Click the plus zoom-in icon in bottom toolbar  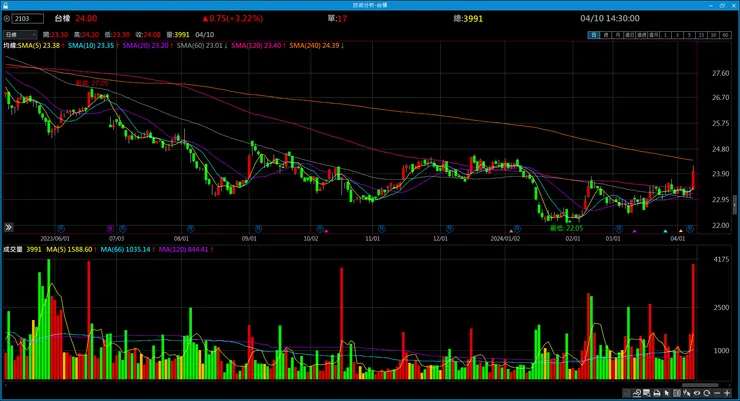pyautogui.click(x=727, y=393)
